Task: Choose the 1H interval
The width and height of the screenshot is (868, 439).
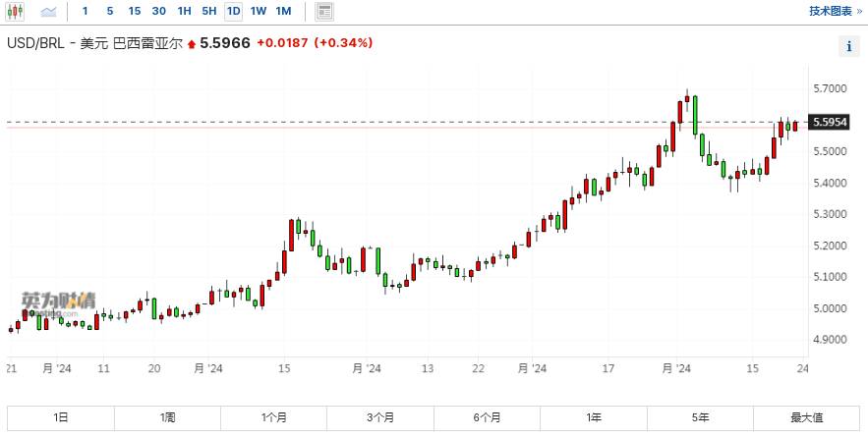Action: click(x=184, y=12)
